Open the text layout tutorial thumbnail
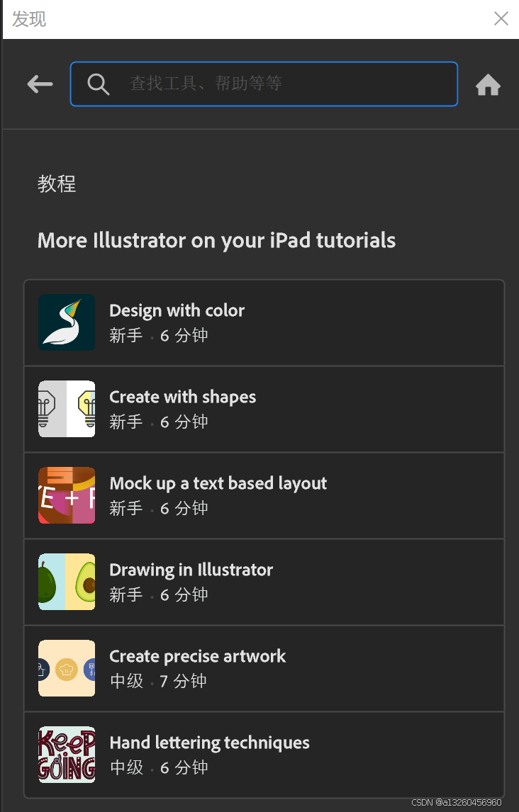 (x=67, y=495)
